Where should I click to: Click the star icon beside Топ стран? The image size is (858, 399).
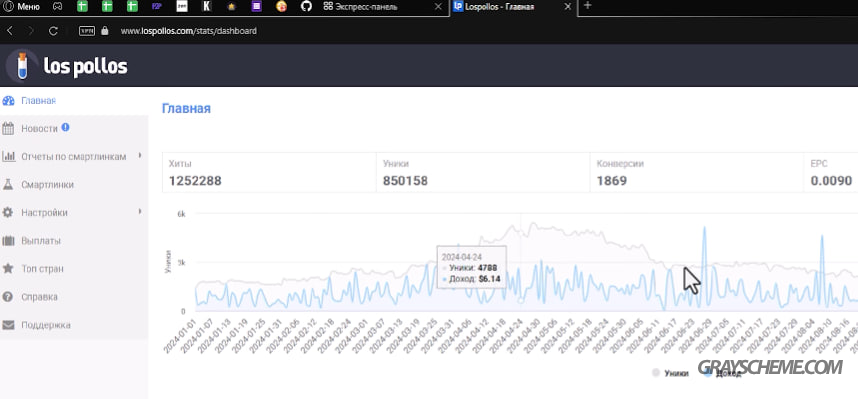8,268
